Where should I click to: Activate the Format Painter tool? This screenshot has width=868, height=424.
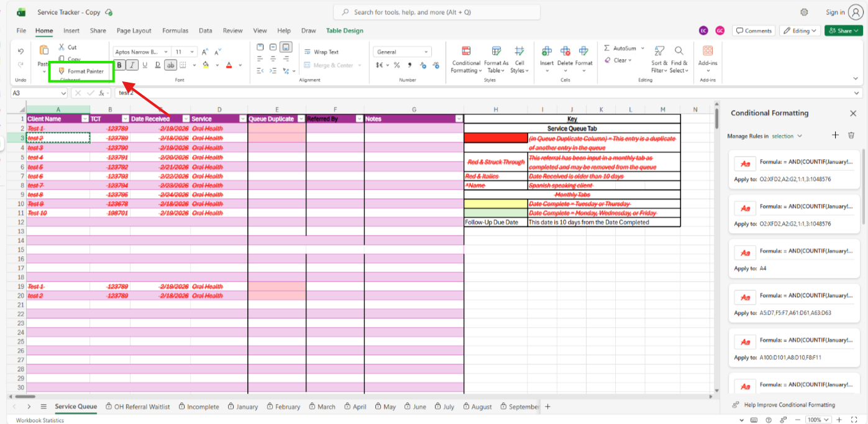click(81, 71)
